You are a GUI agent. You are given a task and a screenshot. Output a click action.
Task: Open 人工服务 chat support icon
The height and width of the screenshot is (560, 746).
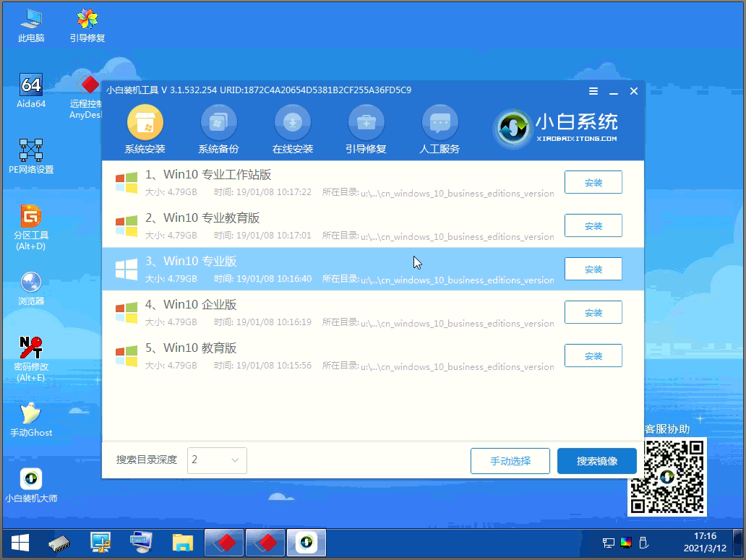440,124
